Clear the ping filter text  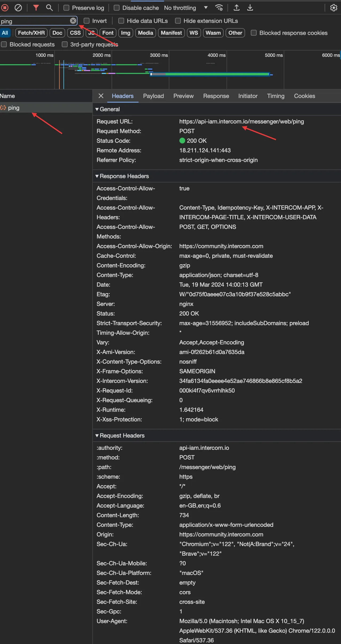point(73,21)
